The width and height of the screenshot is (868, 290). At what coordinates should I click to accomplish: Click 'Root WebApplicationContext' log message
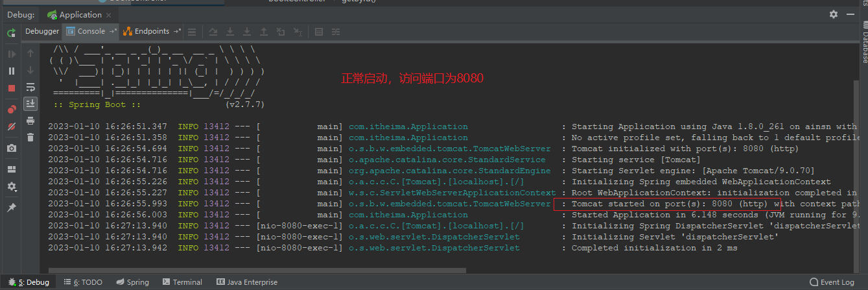pyautogui.click(x=714, y=193)
